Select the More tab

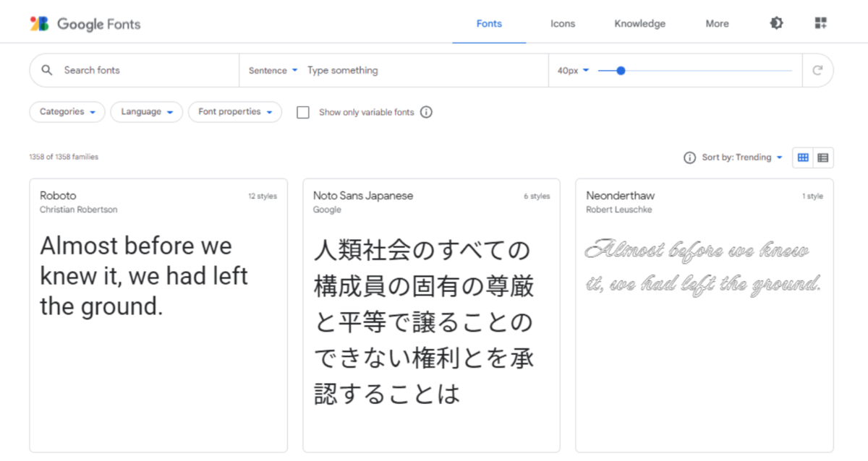pos(717,24)
